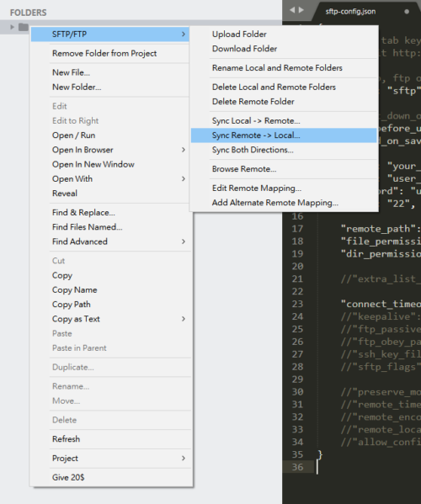Select Browse Remote...
421x504 pixels.
284,169
